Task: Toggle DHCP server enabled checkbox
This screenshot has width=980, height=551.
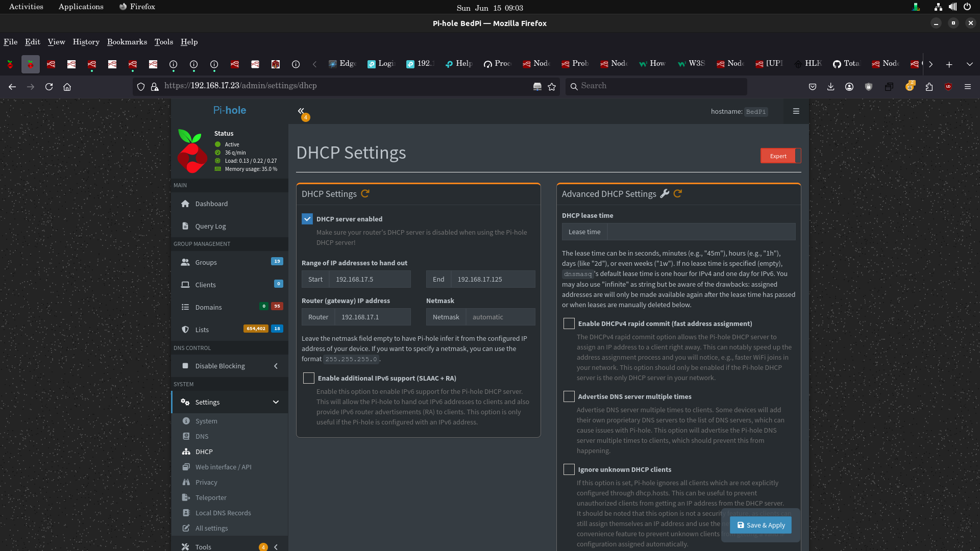Action: coord(307,219)
